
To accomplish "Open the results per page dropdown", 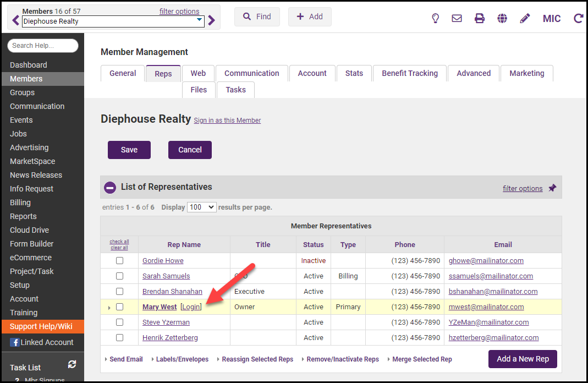I will pyautogui.click(x=201, y=207).
